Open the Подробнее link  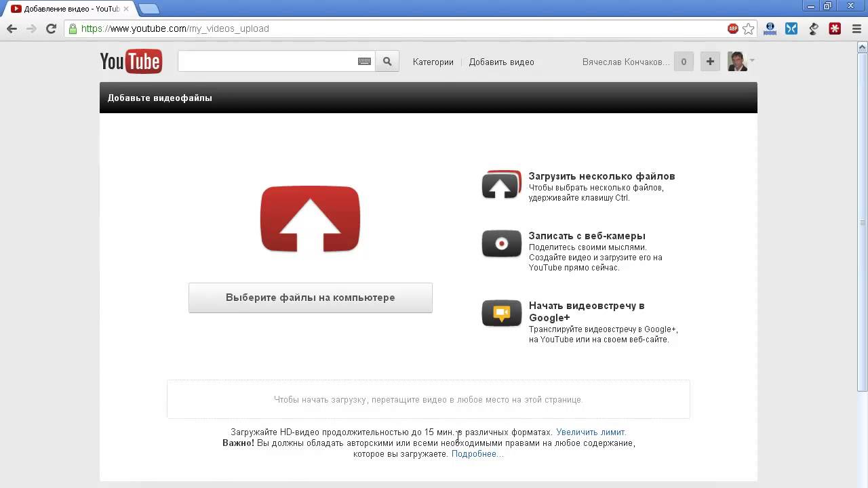[477, 453]
